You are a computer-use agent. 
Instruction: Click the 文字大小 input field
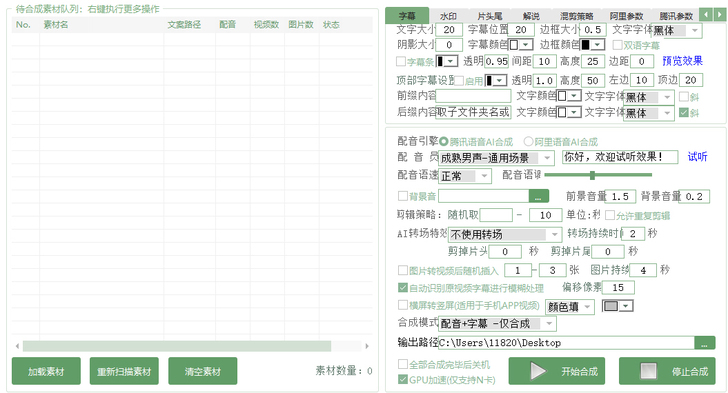pyautogui.click(x=449, y=30)
